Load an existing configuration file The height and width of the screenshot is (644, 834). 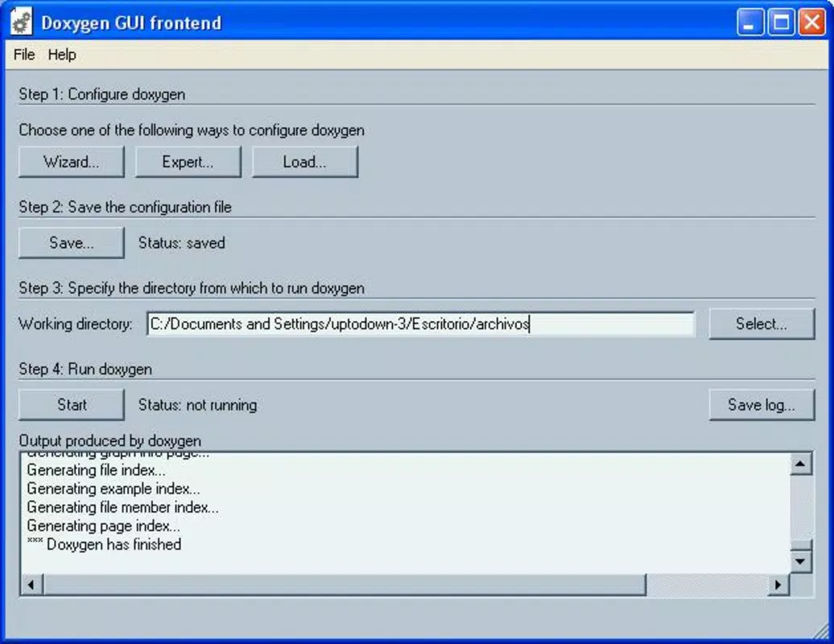305,162
